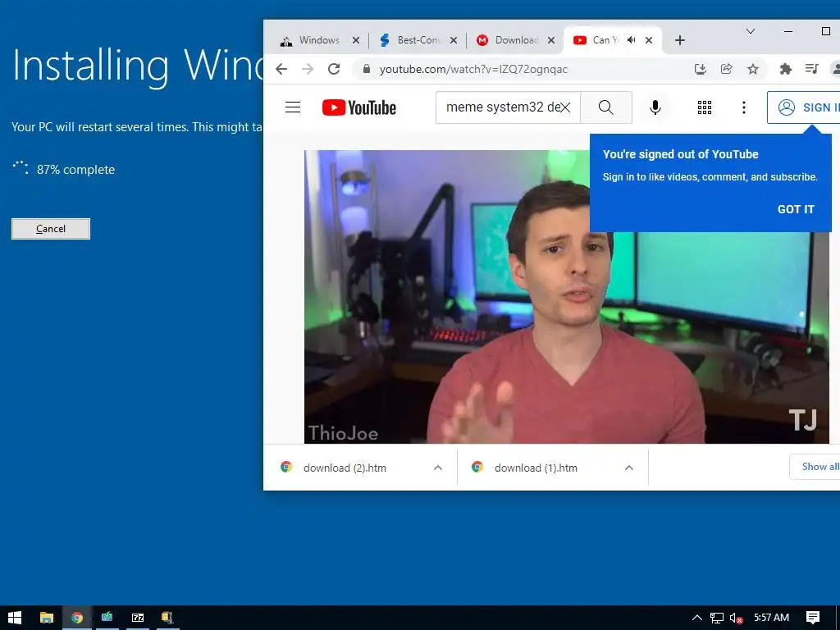The width and height of the screenshot is (840, 630).
Task: Search with voice microphone icon
Action: click(655, 107)
